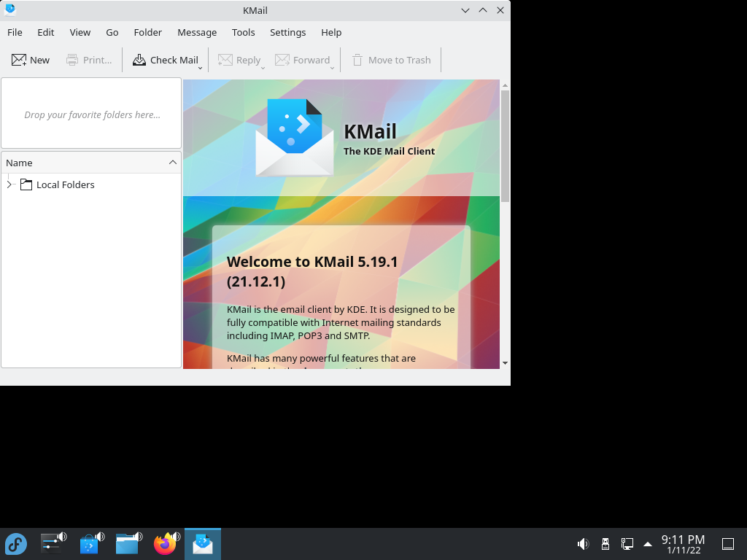Viewport: 747px width, 560px height.
Task: Click the Show Desktop button in panel
Action: [728, 544]
